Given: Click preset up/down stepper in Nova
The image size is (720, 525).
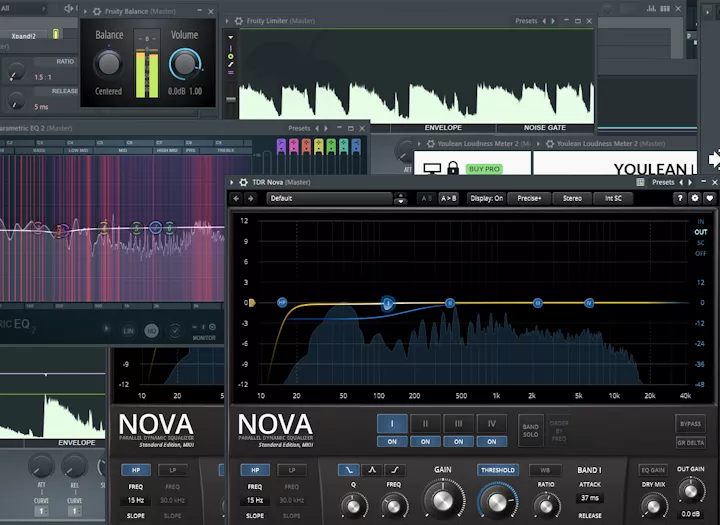Looking at the screenshot, I should [x=401, y=198].
